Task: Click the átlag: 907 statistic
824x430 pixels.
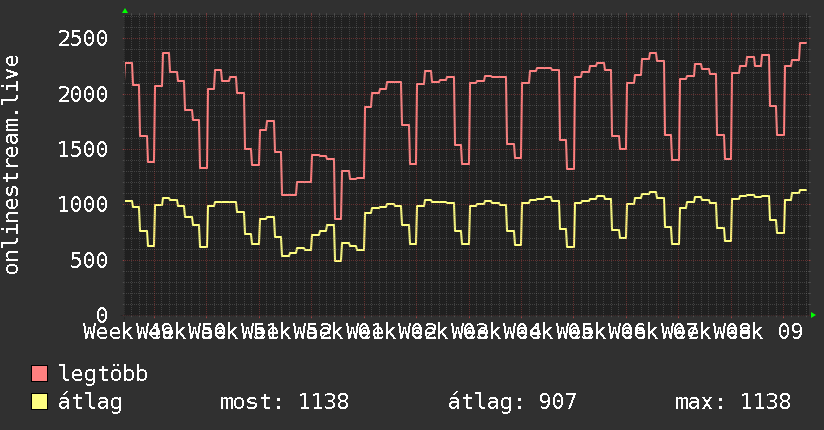Action: [512, 402]
